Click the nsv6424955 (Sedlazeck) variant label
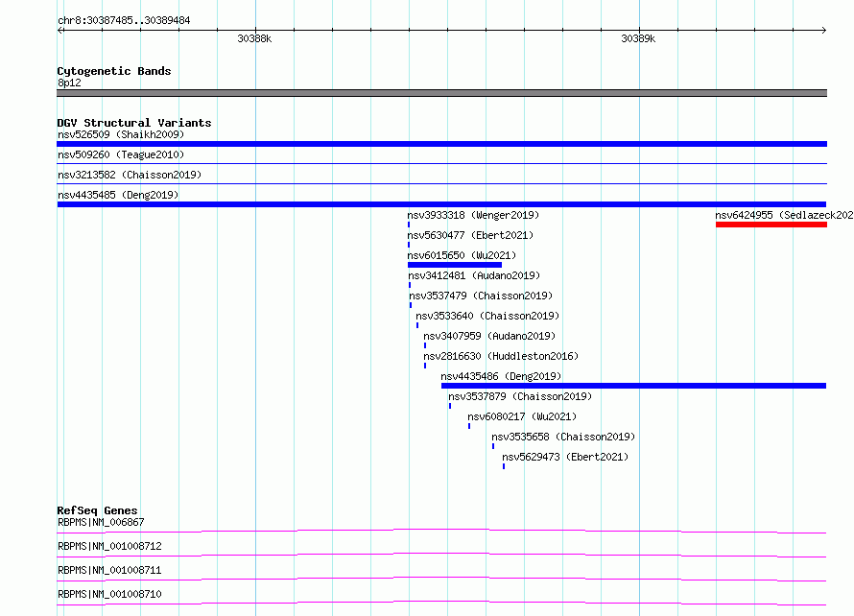The image size is (854, 616). (x=784, y=215)
